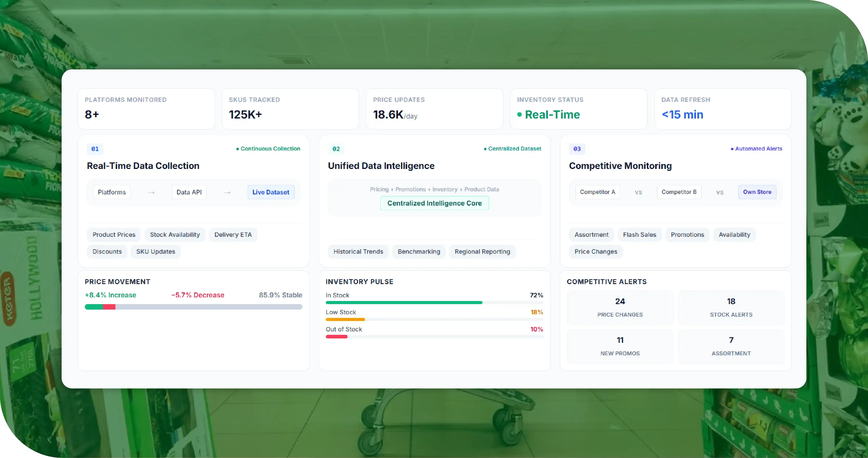Select the Flash Sales tag
Screen dimensions: 868x458
639,234
